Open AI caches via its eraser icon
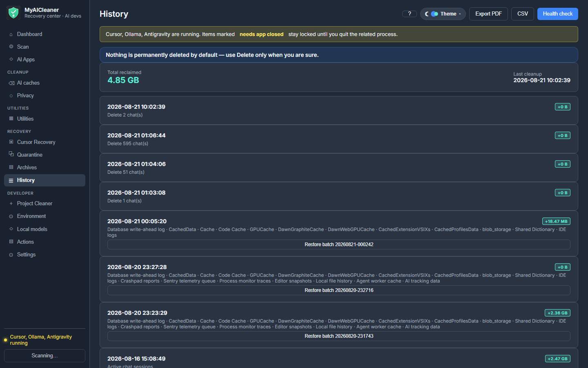 pyautogui.click(x=11, y=83)
